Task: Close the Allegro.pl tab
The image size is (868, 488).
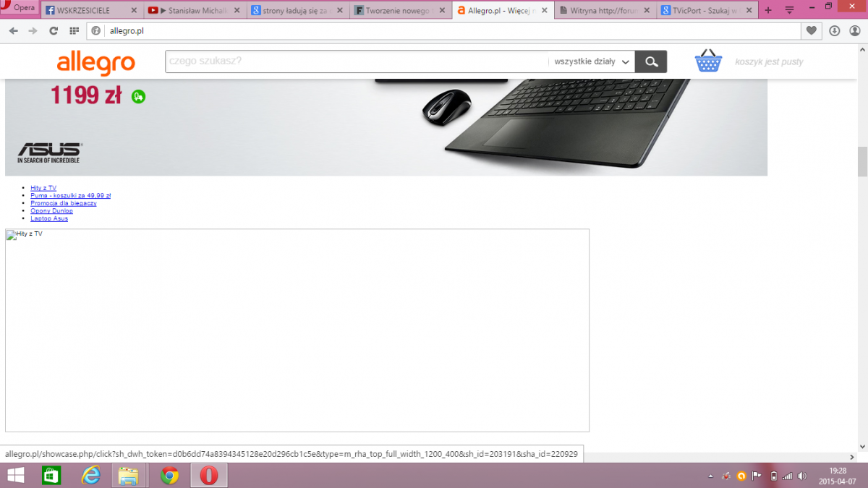Action: [x=545, y=11]
